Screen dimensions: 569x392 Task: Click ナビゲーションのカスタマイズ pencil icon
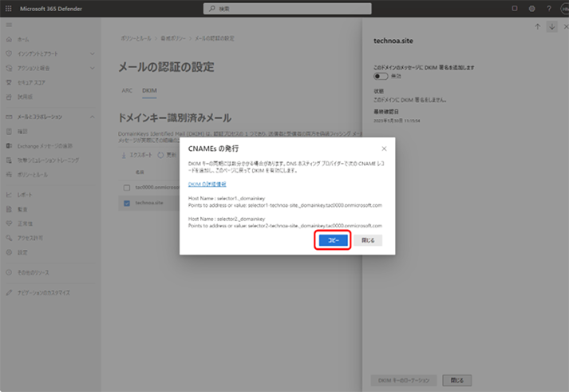(x=9, y=292)
